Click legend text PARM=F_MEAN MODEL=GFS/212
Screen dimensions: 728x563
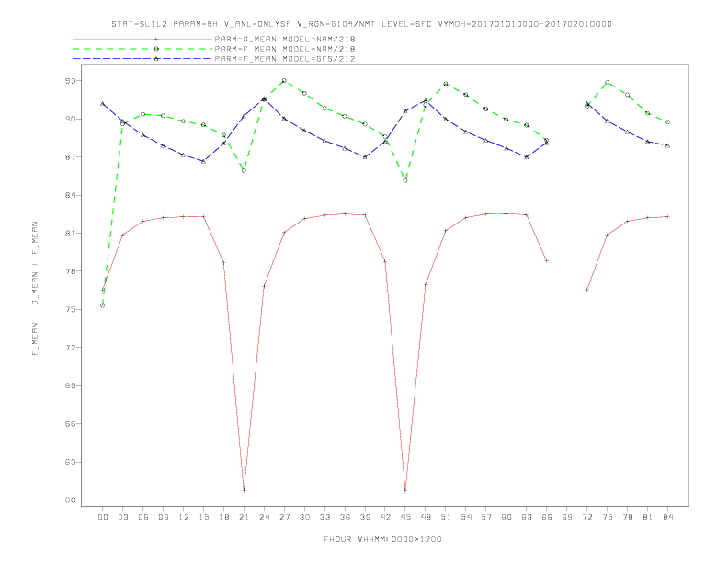(x=285, y=59)
